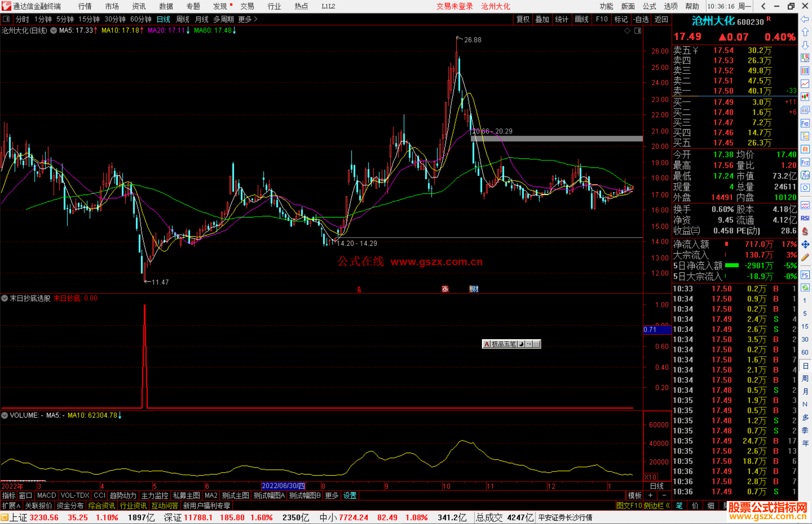Expand the 更多 period options
Viewport: 812px width, 524px height.
click(248, 19)
